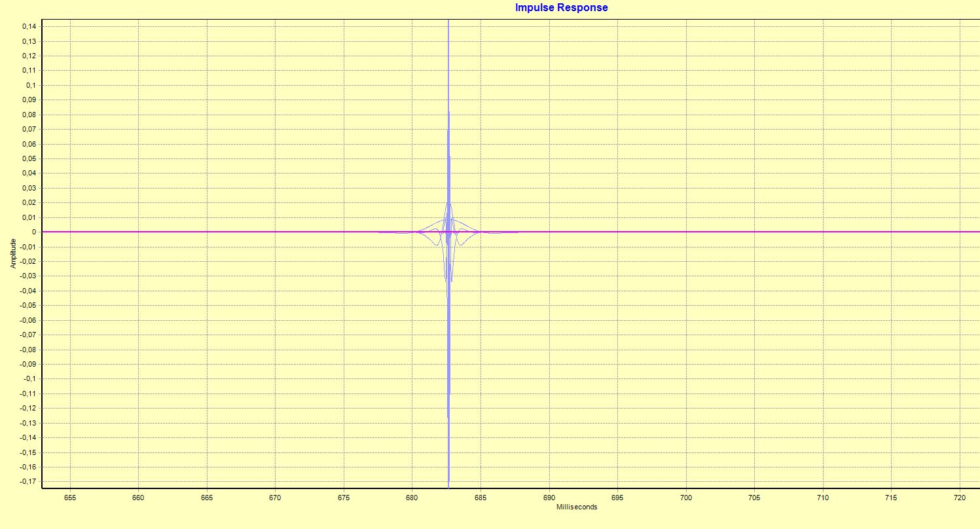
Task: Pick the 670 milliseconds tick label
Action: [275, 497]
